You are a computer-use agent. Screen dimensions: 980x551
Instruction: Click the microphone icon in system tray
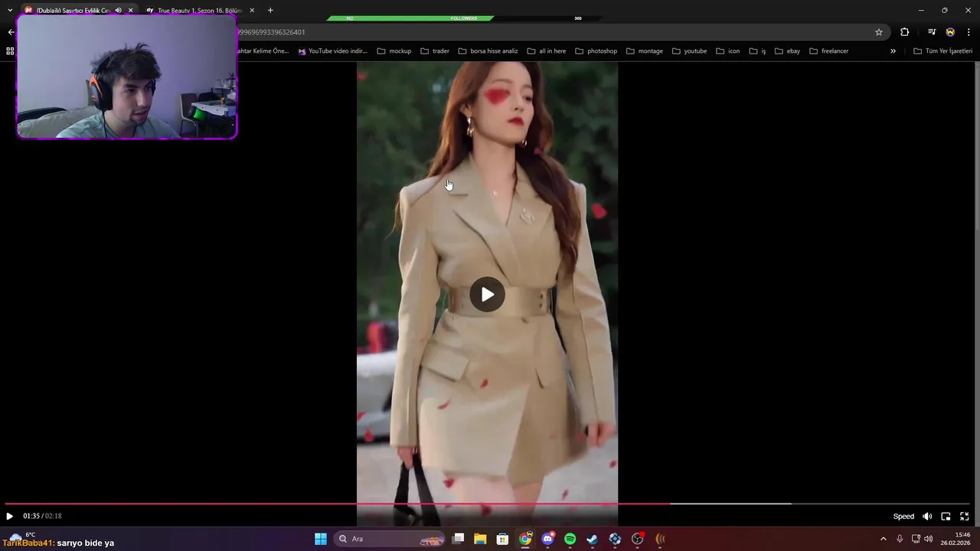[900, 539]
